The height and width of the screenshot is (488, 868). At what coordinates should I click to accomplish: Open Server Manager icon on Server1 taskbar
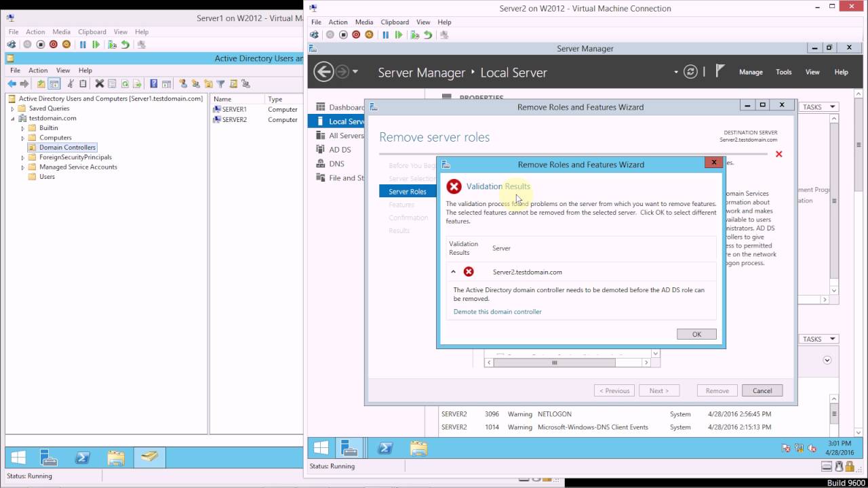coord(49,457)
